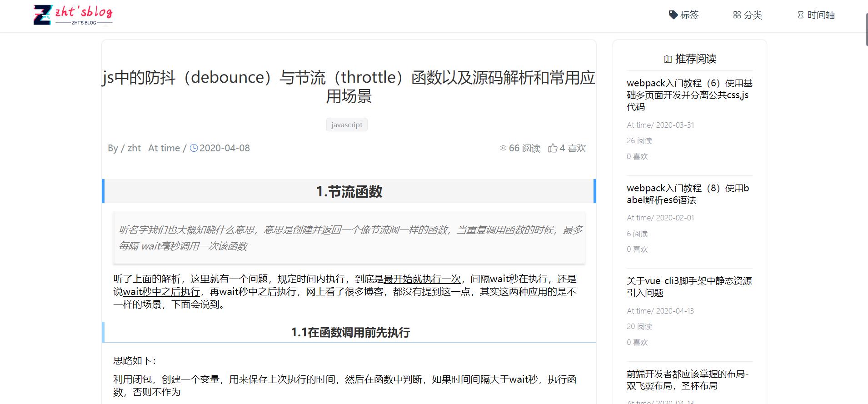The height and width of the screenshot is (404, 868).
Task: Click the zht's blog logo
Action: coord(73,15)
